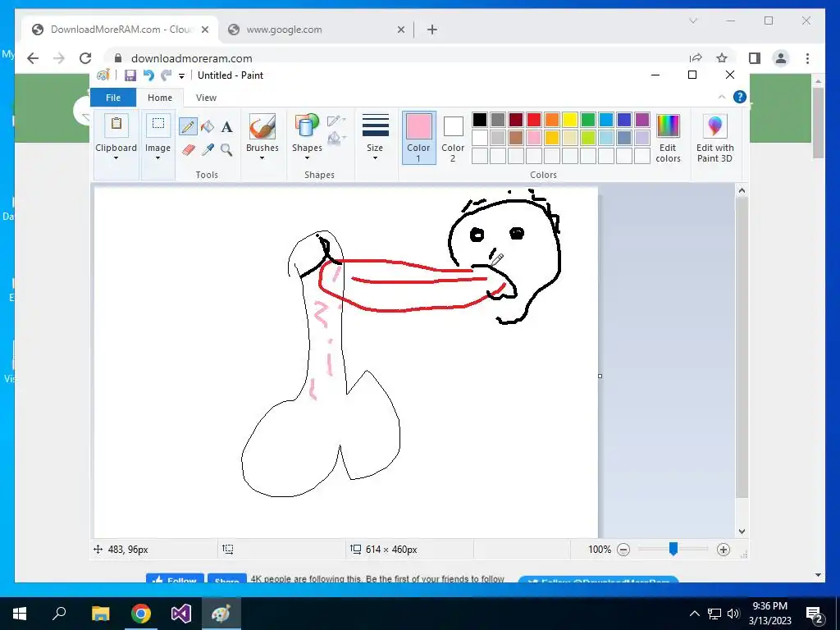The height and width of the screenshot is (630, 840).
Task: Click zoom out minus button in Paint
Action: click(623, 550)
